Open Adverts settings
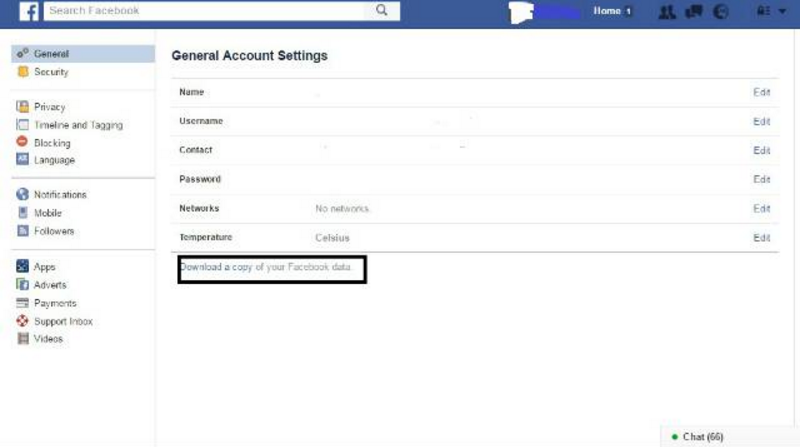The image size is (800, 447). (50, 285)
